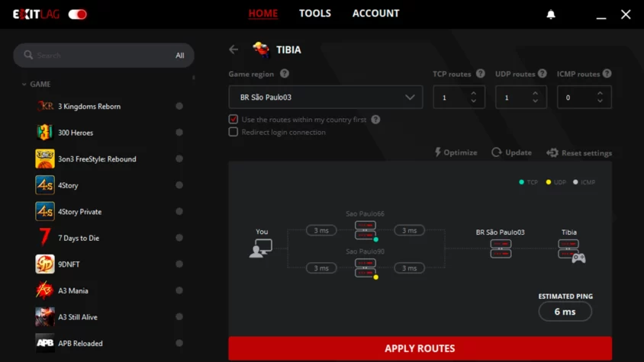Toggle the ExitLag main power switch
The height and width of the screenshot is (362, 644).
click(77, 14)
